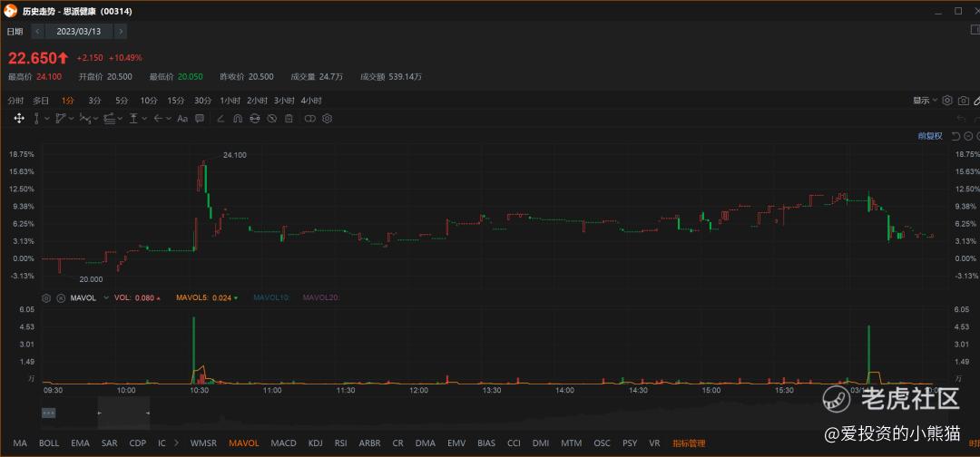This screenshot has width=980, height=457.
Task: Click the right handle of range slider
Action: tap(148, 413)
